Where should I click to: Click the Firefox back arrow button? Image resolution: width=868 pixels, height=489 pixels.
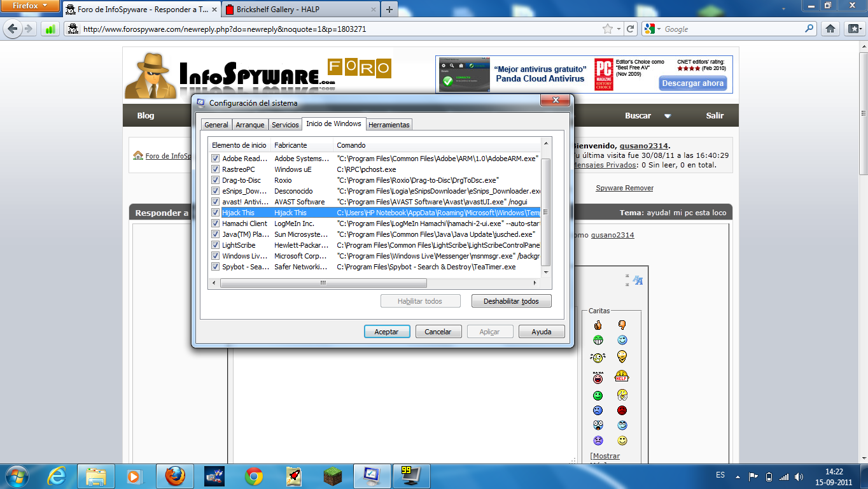pos(12,29)
